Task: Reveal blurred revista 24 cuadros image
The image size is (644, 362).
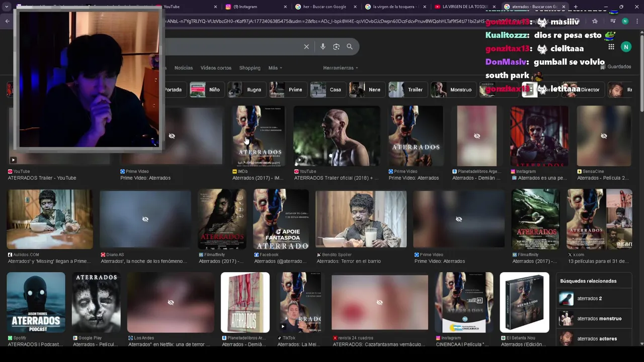Action: (379, 302)
